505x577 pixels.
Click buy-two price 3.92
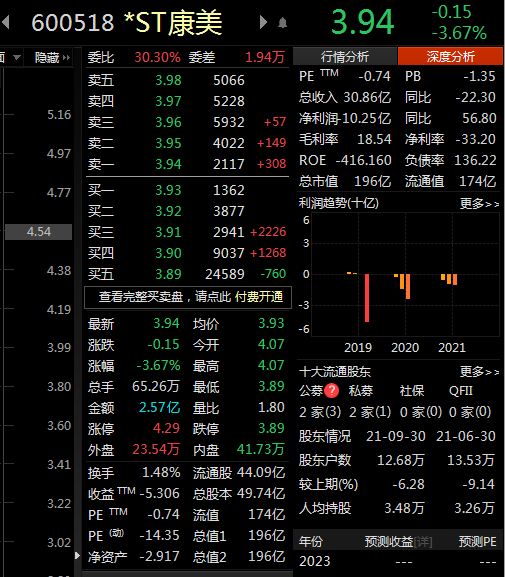[x=168, y=211]
